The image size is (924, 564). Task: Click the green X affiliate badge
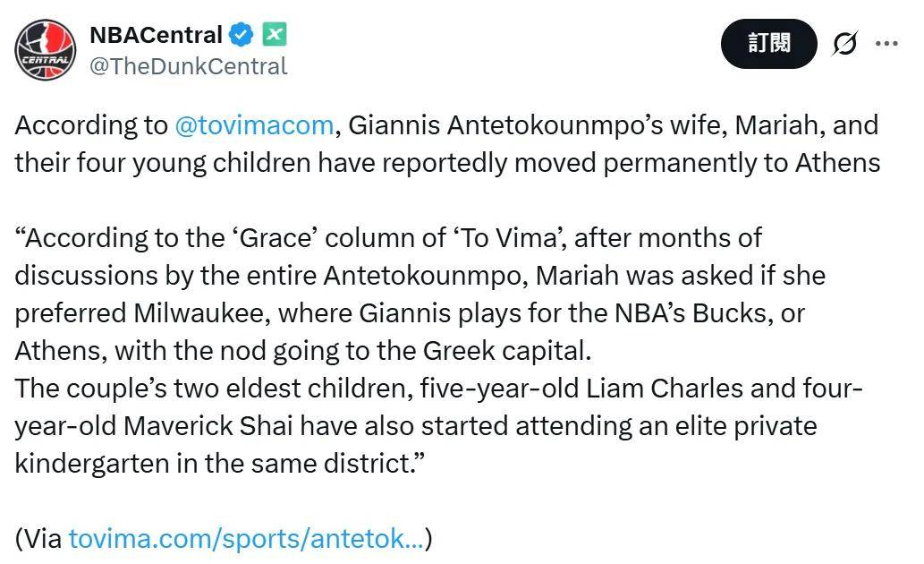coord(274,35)
